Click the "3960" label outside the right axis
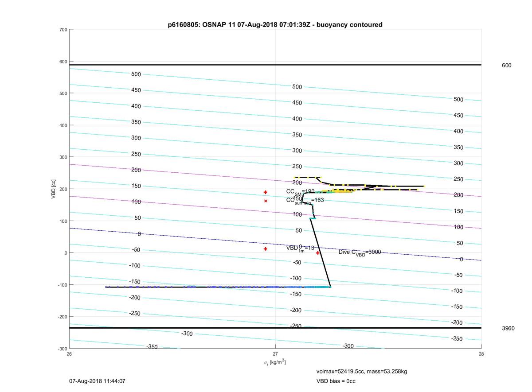Screen dimensions: 532x392 click(x=508, y=328)
